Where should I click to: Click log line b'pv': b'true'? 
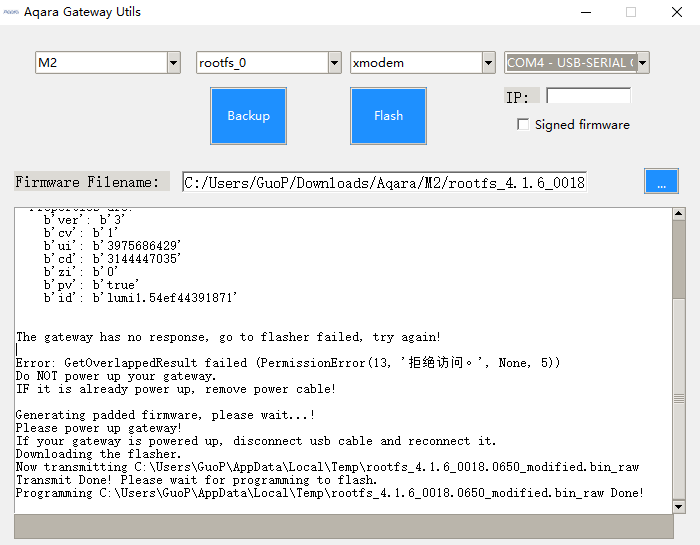coord(92,285)
